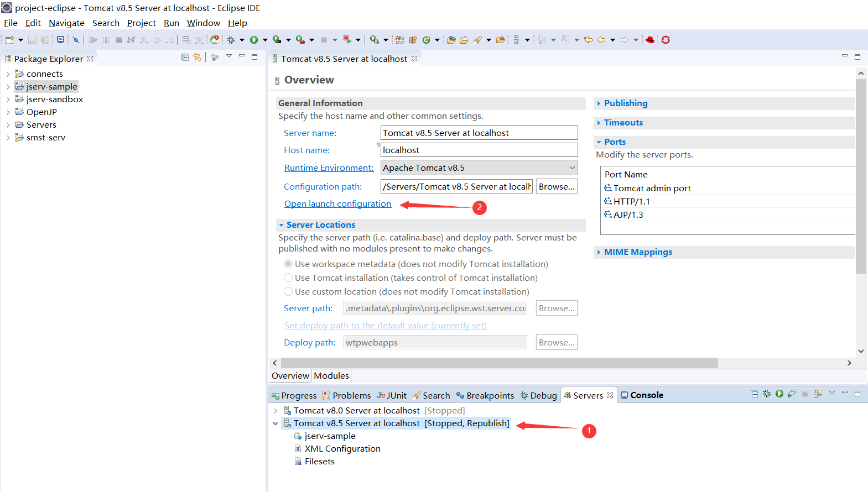Expand the OpenJP project
The width and height of the screenshot is (868, 492).
[x=8, y=112]
